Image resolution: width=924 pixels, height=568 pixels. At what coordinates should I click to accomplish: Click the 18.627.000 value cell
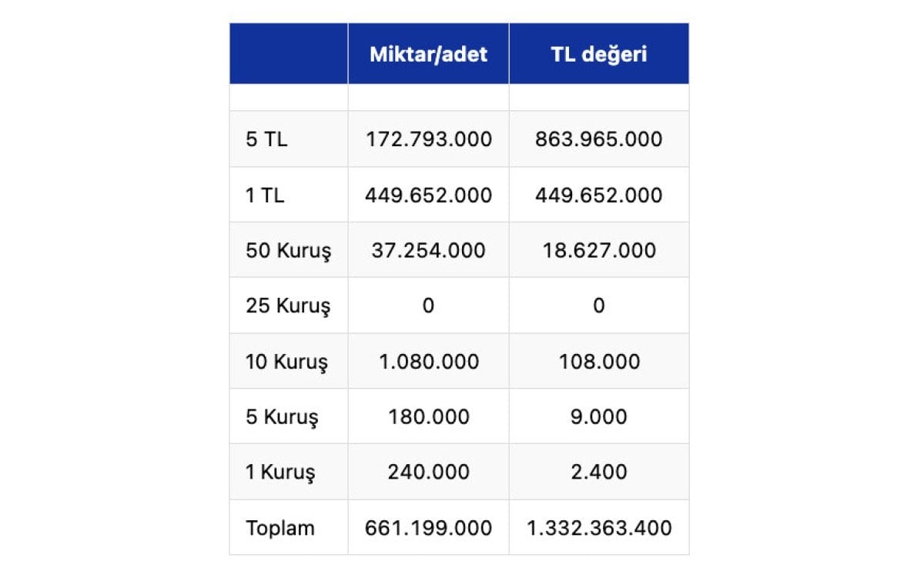point(598,251)
